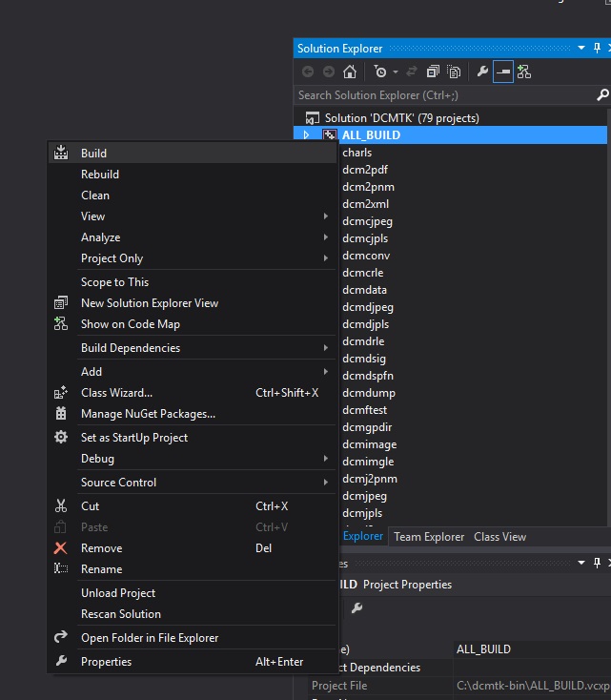Open Manage NuGet Packages

pos(192,414)
